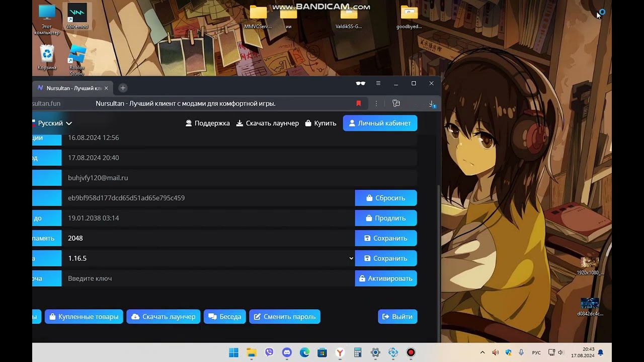The image size is (644, 362).
Task: Click the bottom Скачать лаунчер button
Action: [x=164, y=317]
